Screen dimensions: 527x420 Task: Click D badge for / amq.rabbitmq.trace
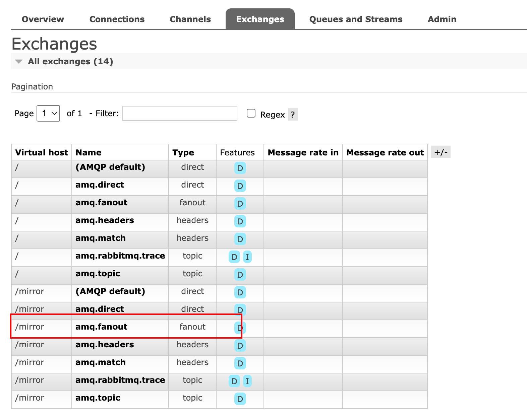[234, 257]
